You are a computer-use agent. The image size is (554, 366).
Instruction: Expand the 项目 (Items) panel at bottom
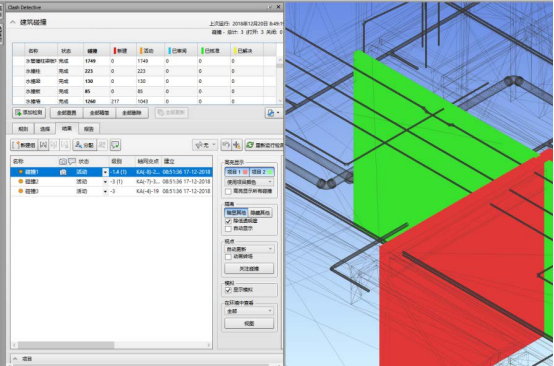pyautogui.click(x=15, y=359)
